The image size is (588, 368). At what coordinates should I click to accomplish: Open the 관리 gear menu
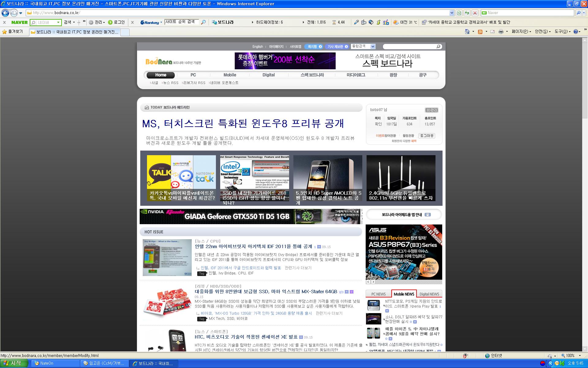coord(97,22)
